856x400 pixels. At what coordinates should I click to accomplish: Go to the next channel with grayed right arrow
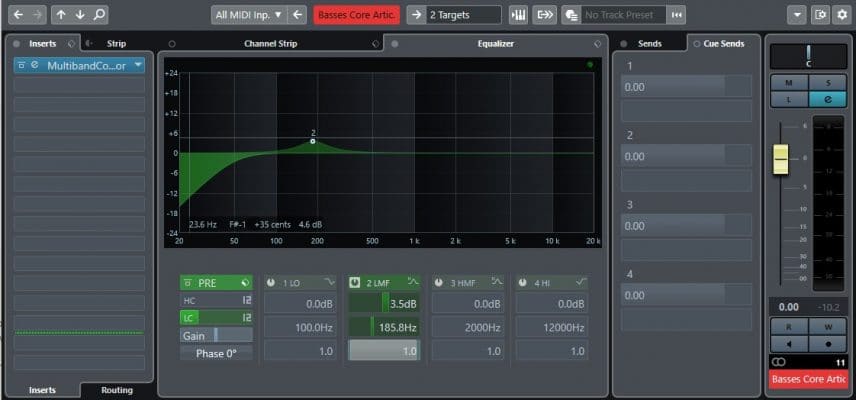click(x=37, y=15)
